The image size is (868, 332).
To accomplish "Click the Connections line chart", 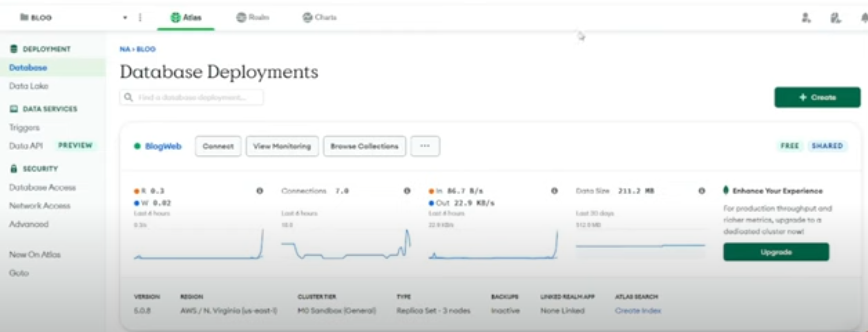I will [346, 244].
